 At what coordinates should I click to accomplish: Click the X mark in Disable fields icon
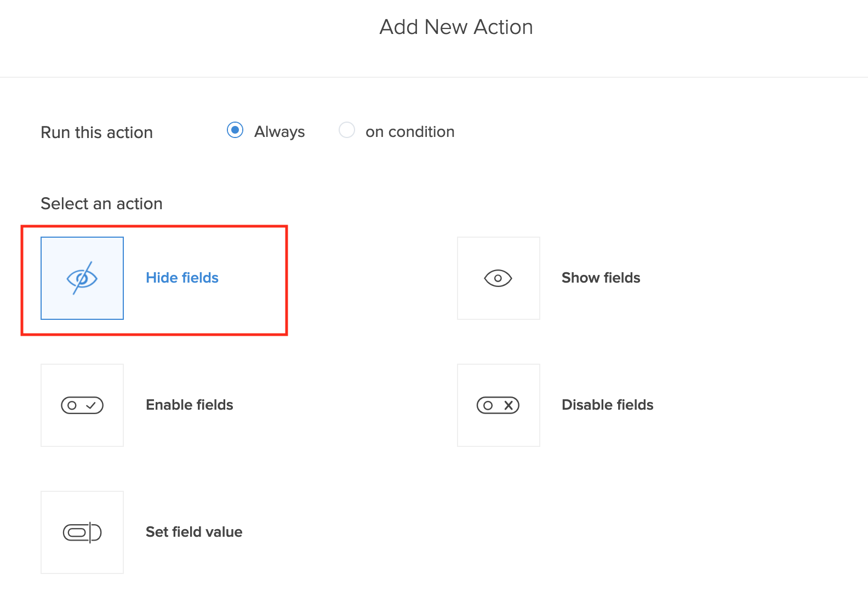pos(509,405)
